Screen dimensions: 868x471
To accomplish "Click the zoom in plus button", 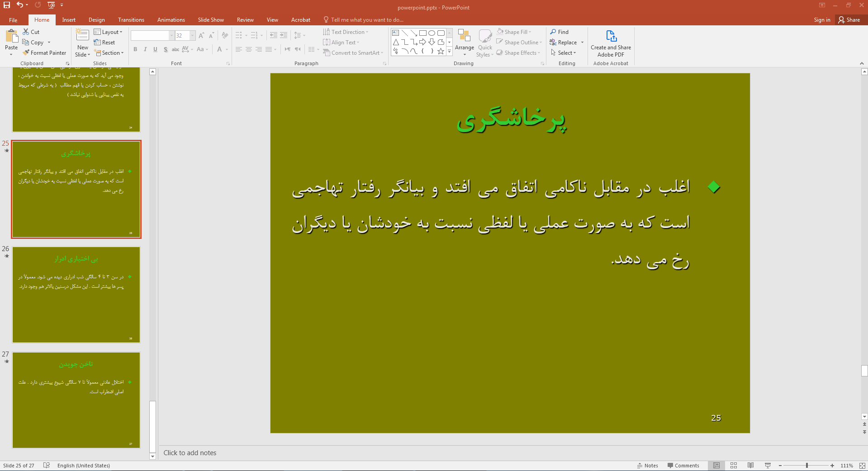I will coord(832,466).
